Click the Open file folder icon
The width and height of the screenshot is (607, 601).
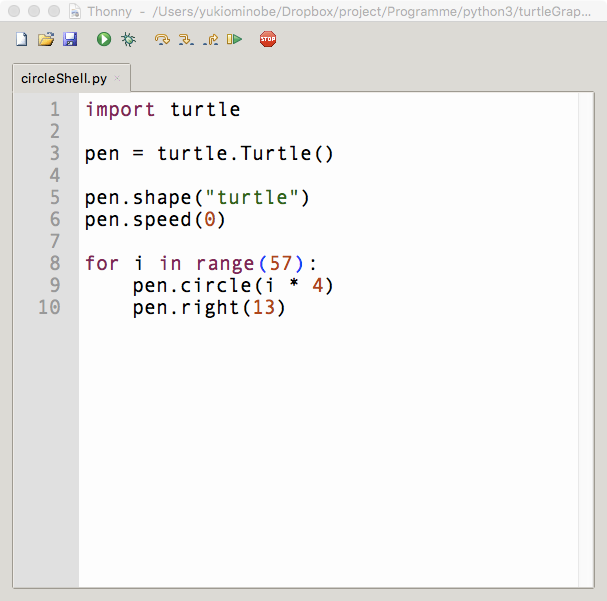[46, 40]
